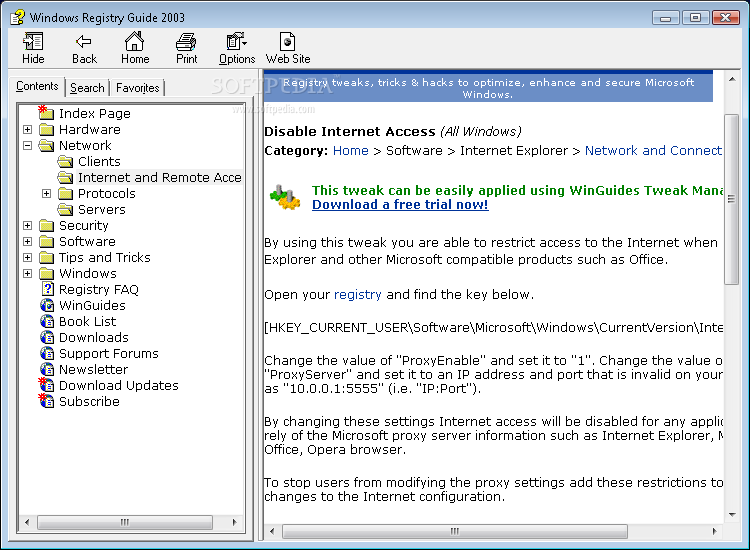Click the Newsletter page icon
This screenshot has height=550, width=750.
click(47, 369)
